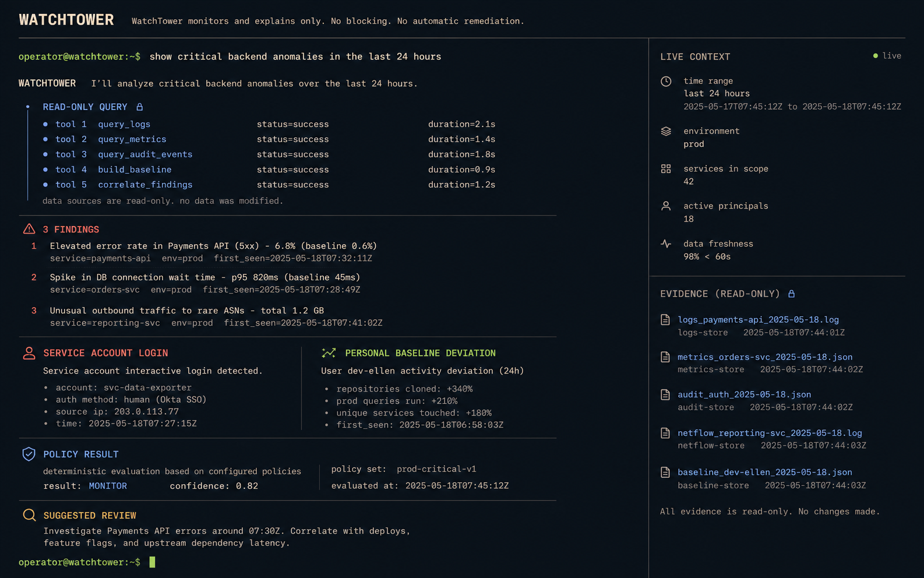This screenshot has width=924, height=578.
Task: Select the query_audit_events tool entry
Action: (x=145, y=154)
